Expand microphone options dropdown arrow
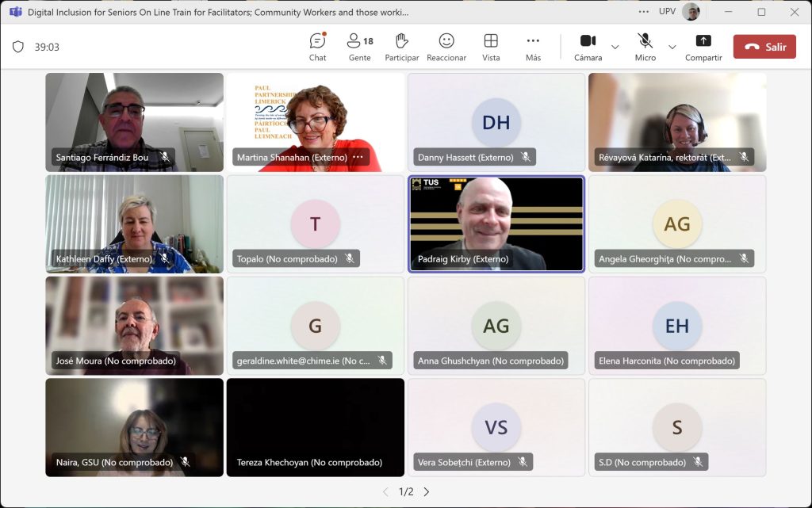The image size is (812, 508). (672, 47)
